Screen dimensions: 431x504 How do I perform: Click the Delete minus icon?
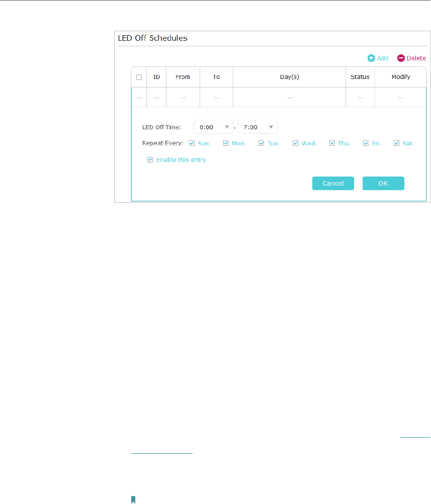(x=401, y=58)
